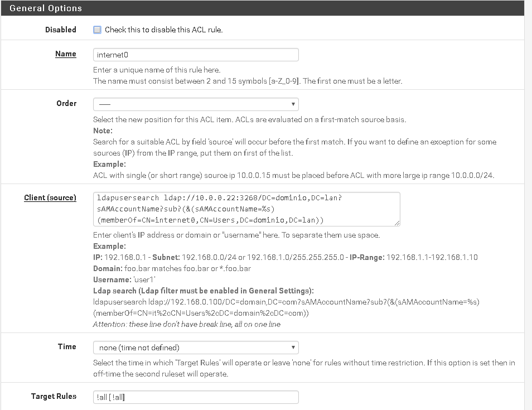Click the Order row label
Viewport: 532px width, 410px height.
[x=66, y=103]
